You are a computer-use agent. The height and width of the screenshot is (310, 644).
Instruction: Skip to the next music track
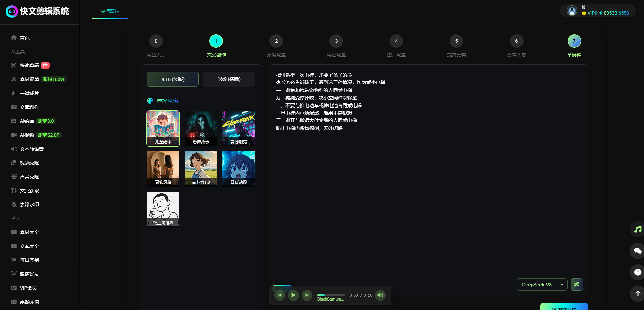pos(307,295)
